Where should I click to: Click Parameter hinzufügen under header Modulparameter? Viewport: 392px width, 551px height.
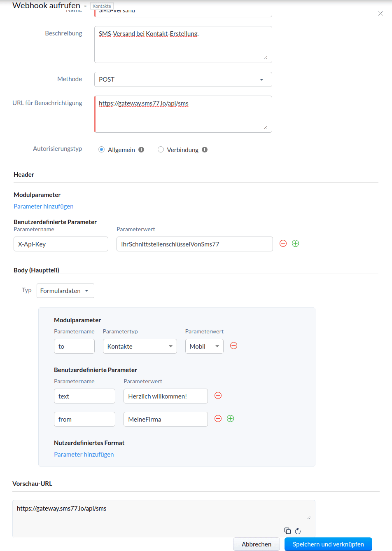click(x=44, y=206)
